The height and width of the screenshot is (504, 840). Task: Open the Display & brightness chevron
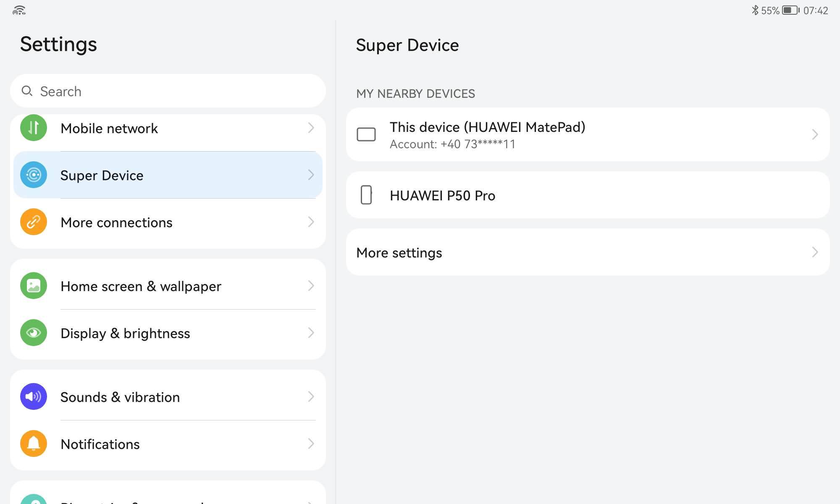pyautogui.click(x=311, y=333)
